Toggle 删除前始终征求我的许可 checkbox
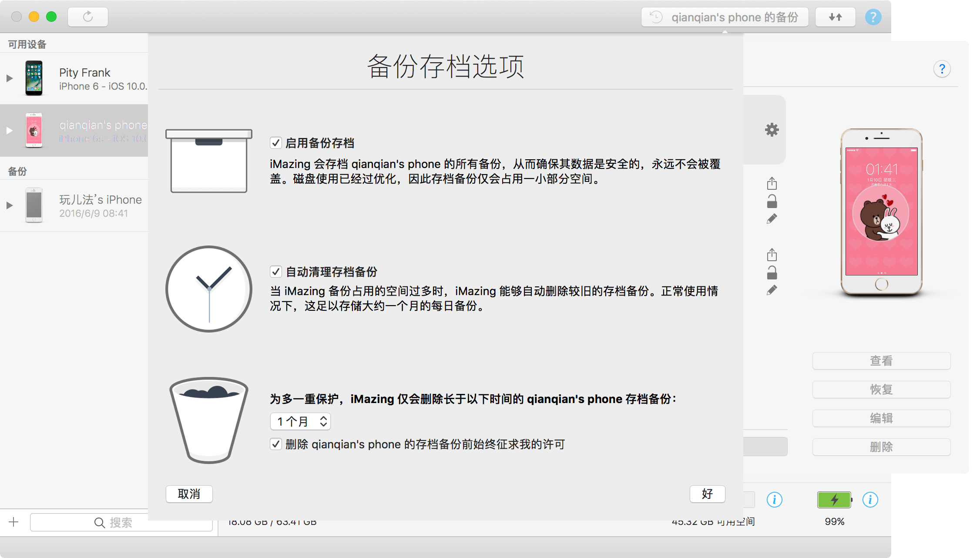Image resolution: width=980 pixels, height=558 pixels. tap(275, 444)
